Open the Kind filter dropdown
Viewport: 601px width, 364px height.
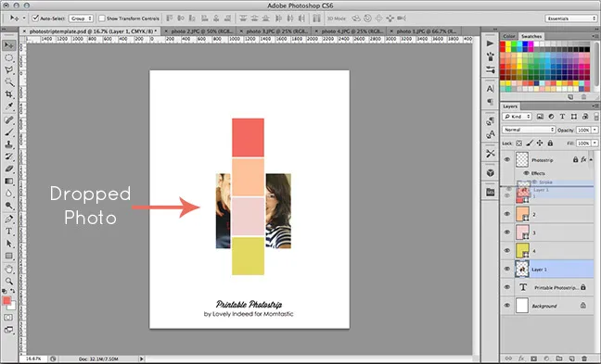[517, 117]
